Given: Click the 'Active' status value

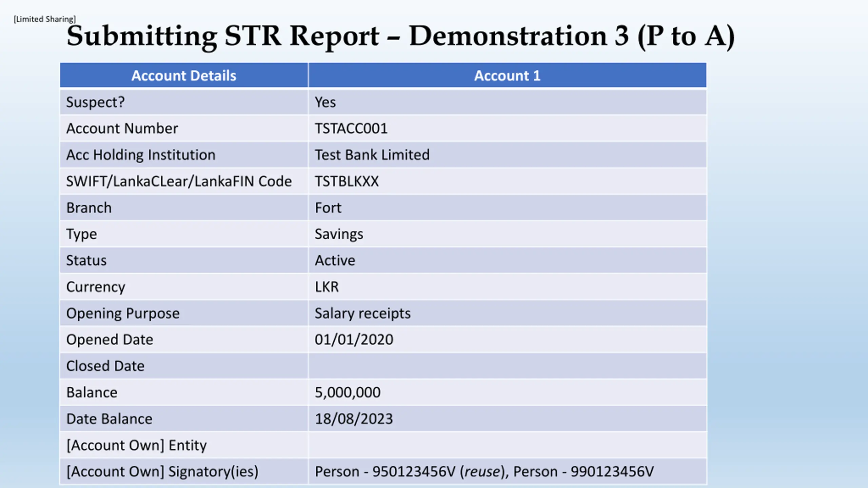Looking at the screenshot, I should [335, 261].
